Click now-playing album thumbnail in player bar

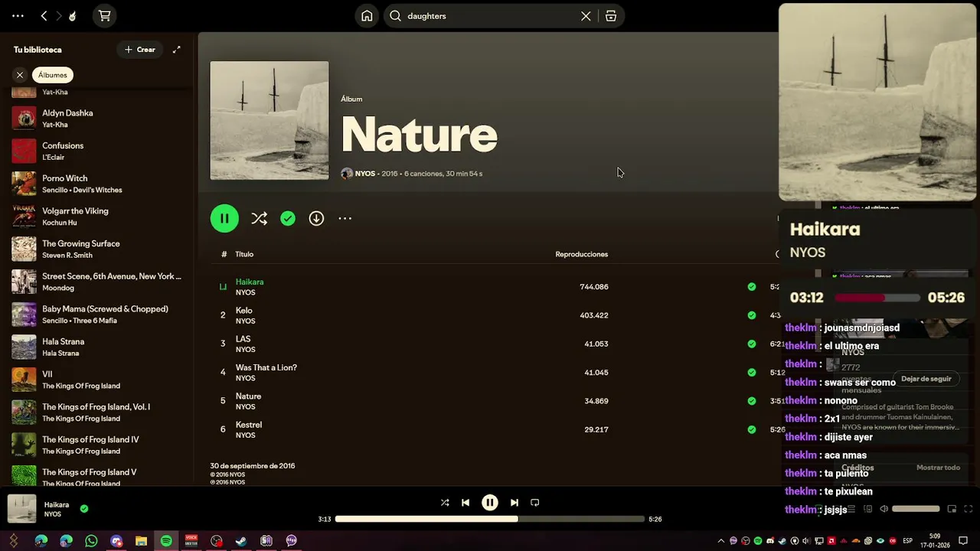(21, 509)
